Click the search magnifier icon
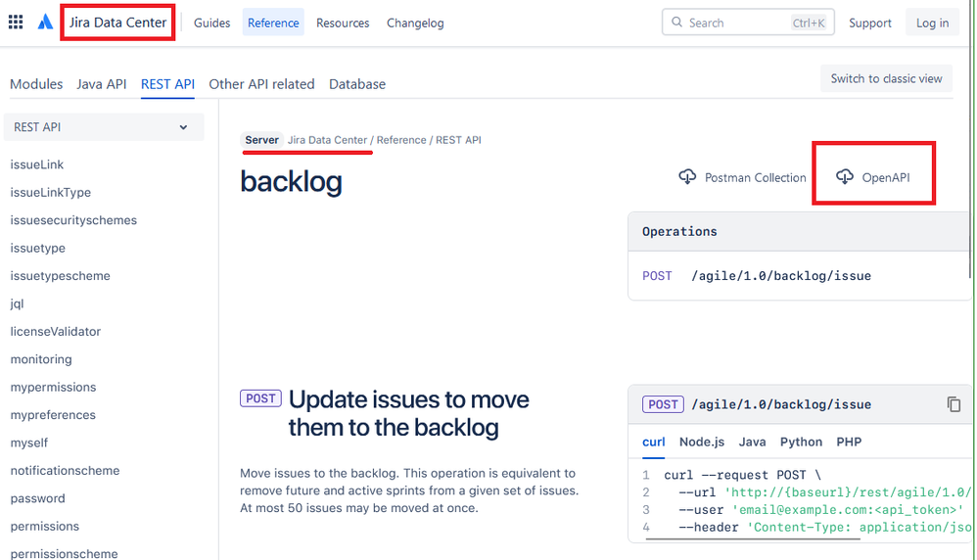Screen dimensions: 977x560 click(676, 23)
